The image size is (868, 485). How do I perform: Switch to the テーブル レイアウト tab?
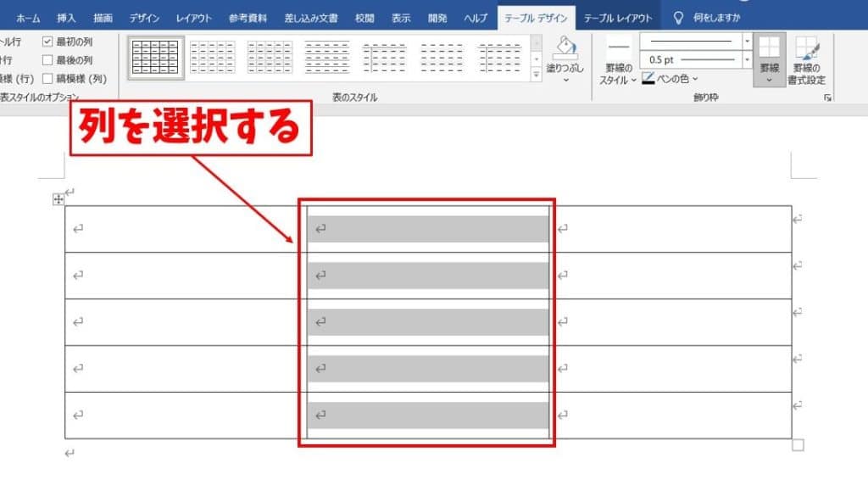tap(618, 18)
